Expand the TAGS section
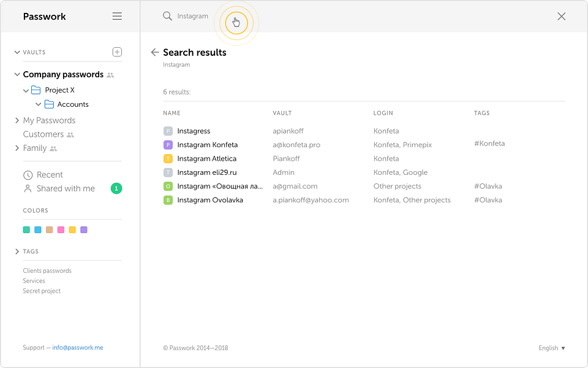The width and height of the screenshot is (588, 368). (17, 251)
